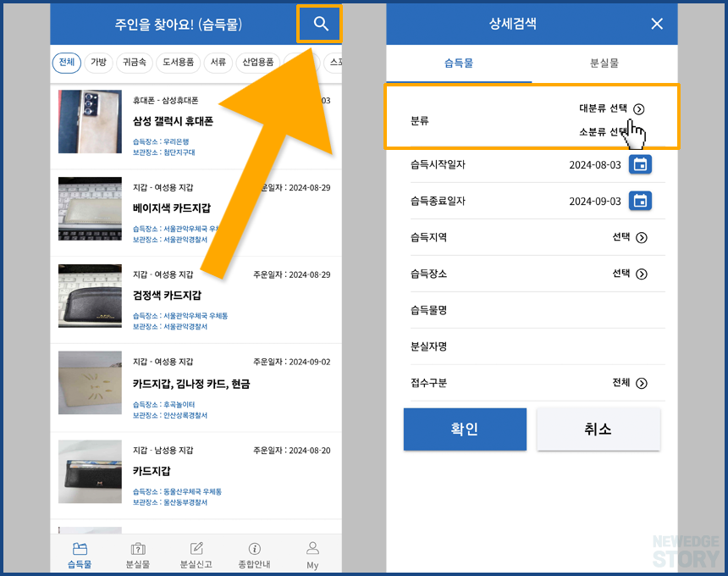This screenshot has width=728, height=576.
Task: Tap the search magnifier icon
Action: click(x=319, y=25)
